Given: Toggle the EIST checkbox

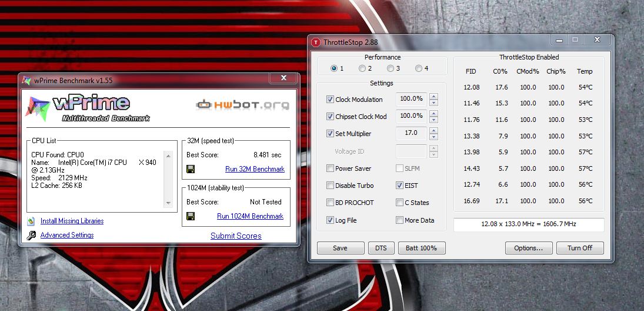Looking at the screenshot, I should 399,185.
